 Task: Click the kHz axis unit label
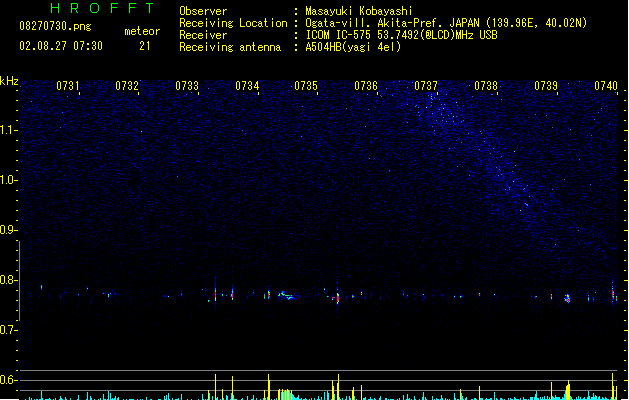[x=9, y=81]
